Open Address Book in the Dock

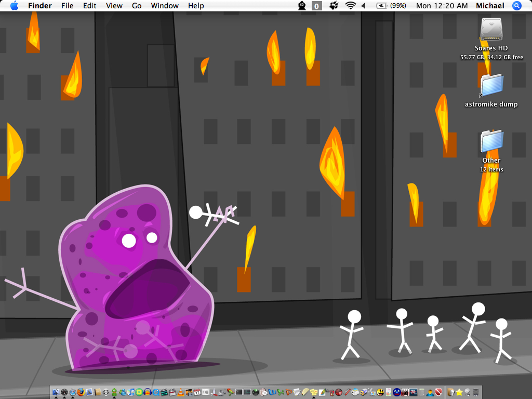tap(98, 392)
